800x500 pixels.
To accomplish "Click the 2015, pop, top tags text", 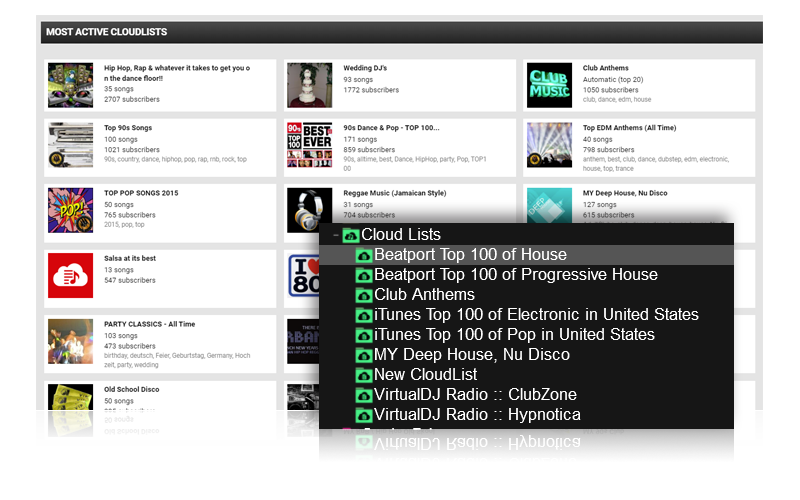I will tap(124, 224).
